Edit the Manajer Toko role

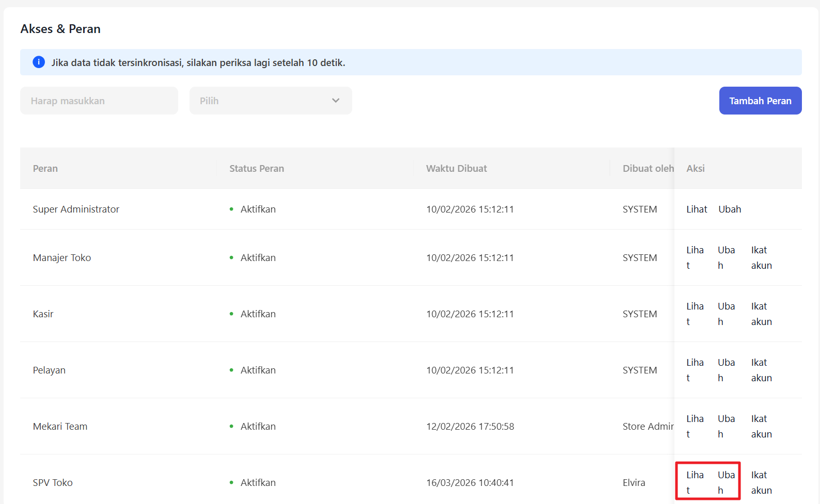726,257
